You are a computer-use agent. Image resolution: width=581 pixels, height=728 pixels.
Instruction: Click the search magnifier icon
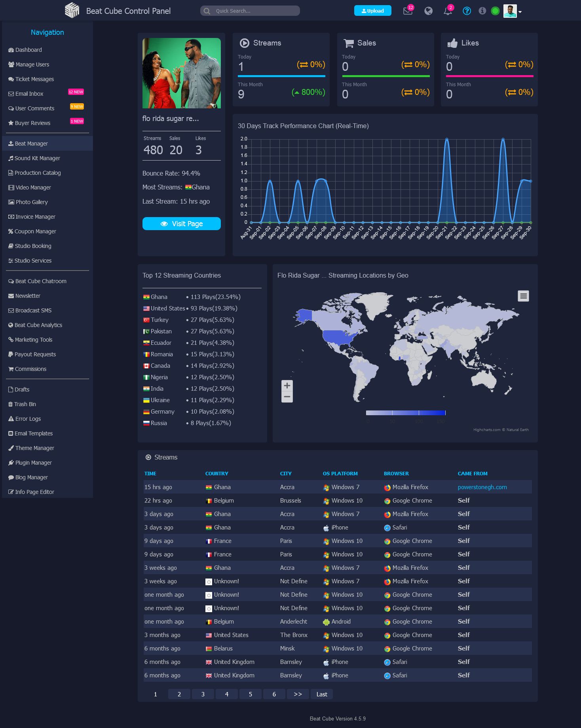coord(207,11)
